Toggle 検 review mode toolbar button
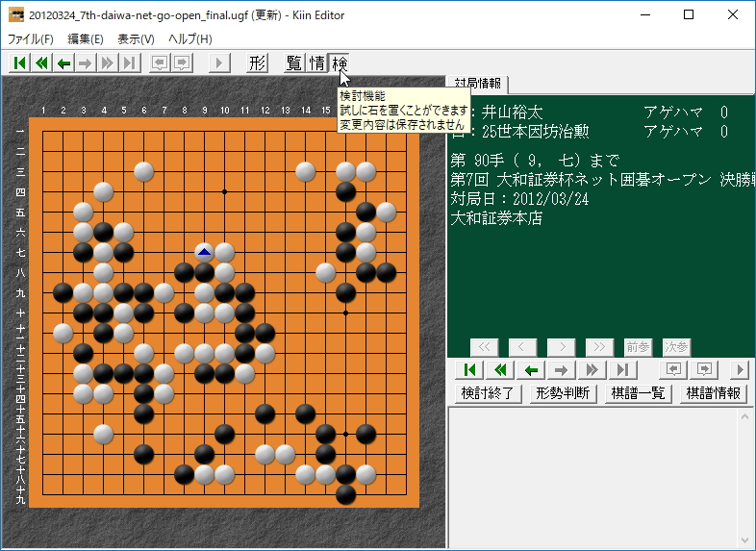Image resolution: width=756 pixels, height=551 pixels. pyautogui.click(x=339, y=63)
